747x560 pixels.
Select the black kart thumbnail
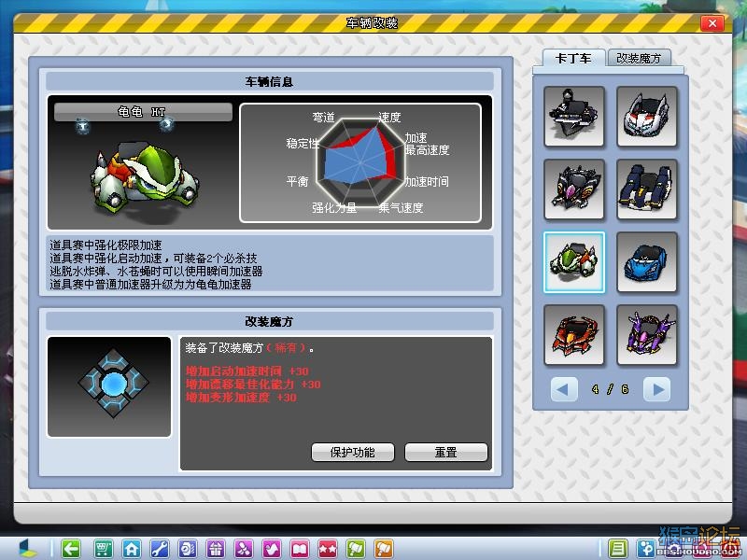(574, 117)
